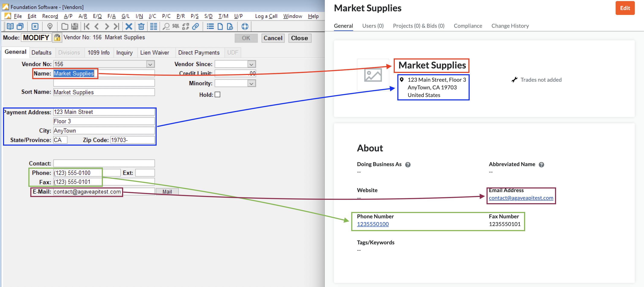
Task: Click the Close button in Vendors window
Action: (300, 38)
